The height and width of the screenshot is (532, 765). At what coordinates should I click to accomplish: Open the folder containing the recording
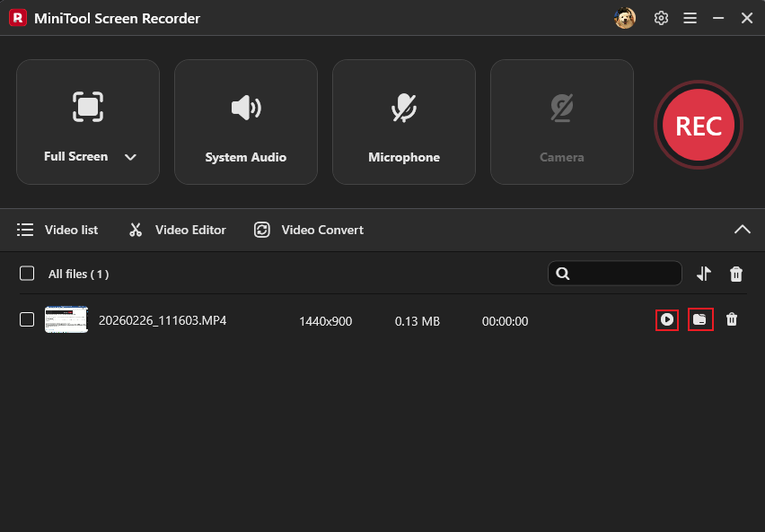click(700, 320)
